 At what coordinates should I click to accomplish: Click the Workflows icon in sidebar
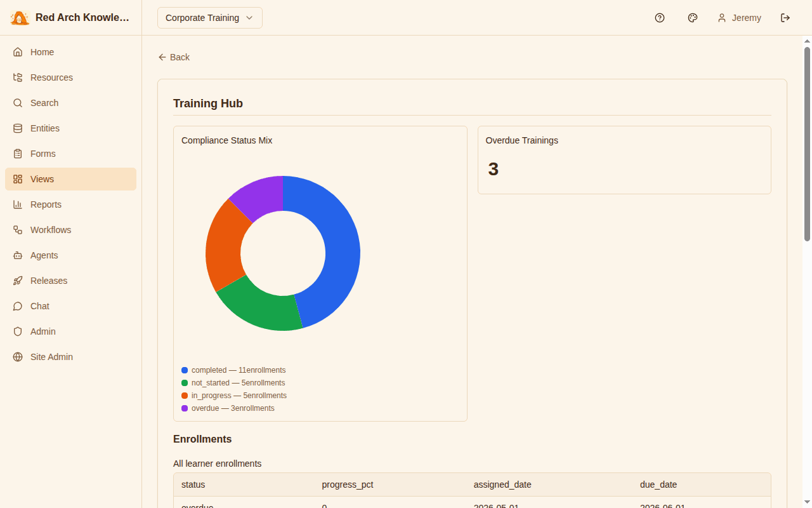18,230
